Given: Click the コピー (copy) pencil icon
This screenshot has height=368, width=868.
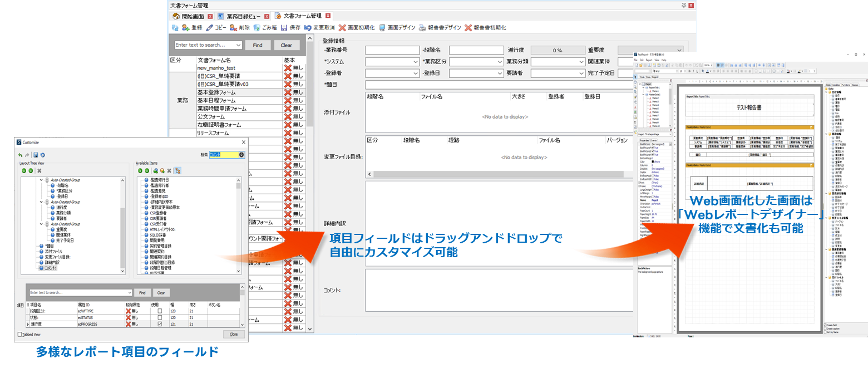Looking at the screenshot, I should coord(209,27).
